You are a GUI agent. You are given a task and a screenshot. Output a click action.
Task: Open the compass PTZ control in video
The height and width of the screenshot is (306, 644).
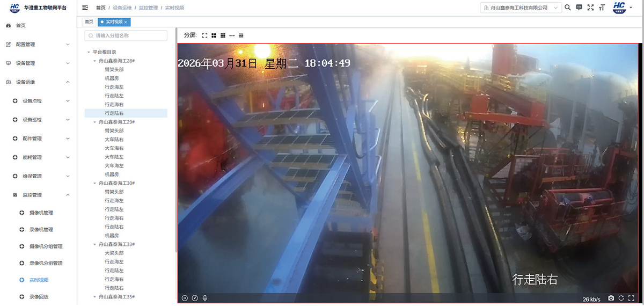[195, 298]
